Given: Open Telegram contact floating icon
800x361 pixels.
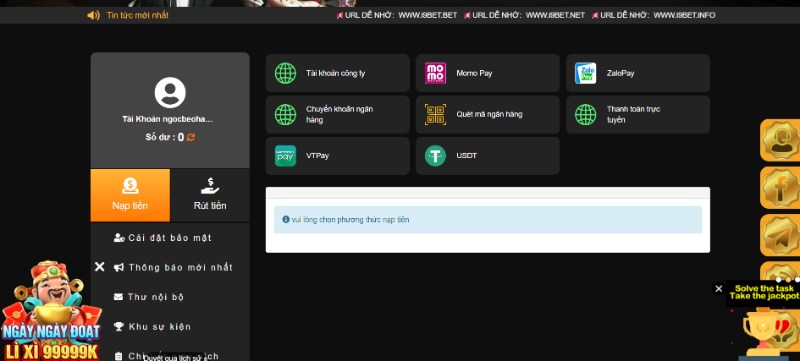Looking at the screenshot, I should tap(780, 235).
